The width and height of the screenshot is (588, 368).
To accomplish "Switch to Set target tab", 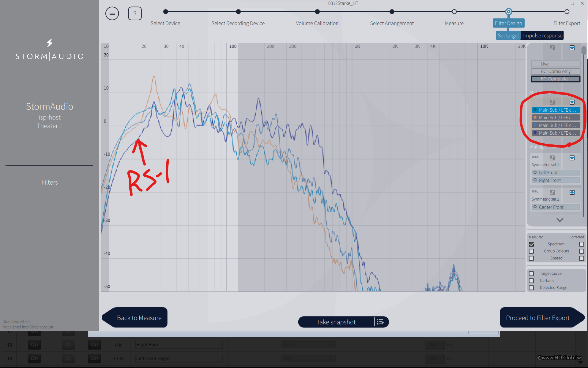I will pos(508,36).
